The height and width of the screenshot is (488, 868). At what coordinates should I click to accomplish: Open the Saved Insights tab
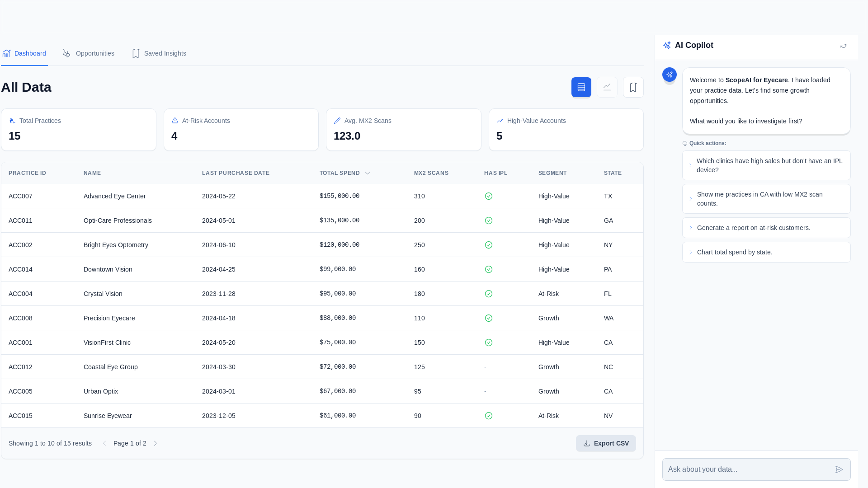[x=159, y=53]
